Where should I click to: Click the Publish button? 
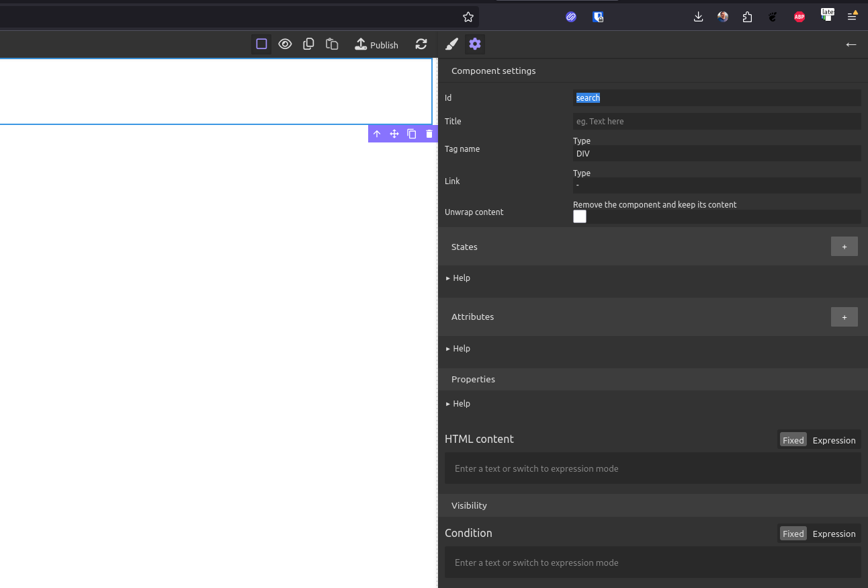[x=376, y=44]
